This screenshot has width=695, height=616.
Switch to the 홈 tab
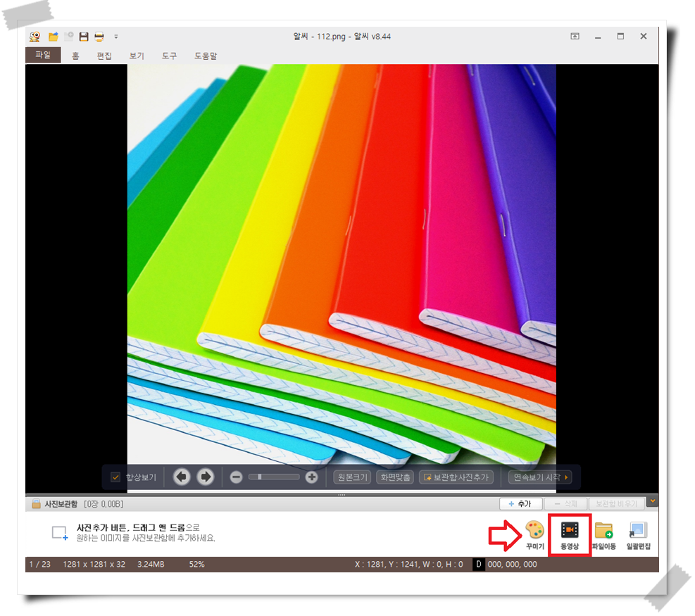[76, 56]
